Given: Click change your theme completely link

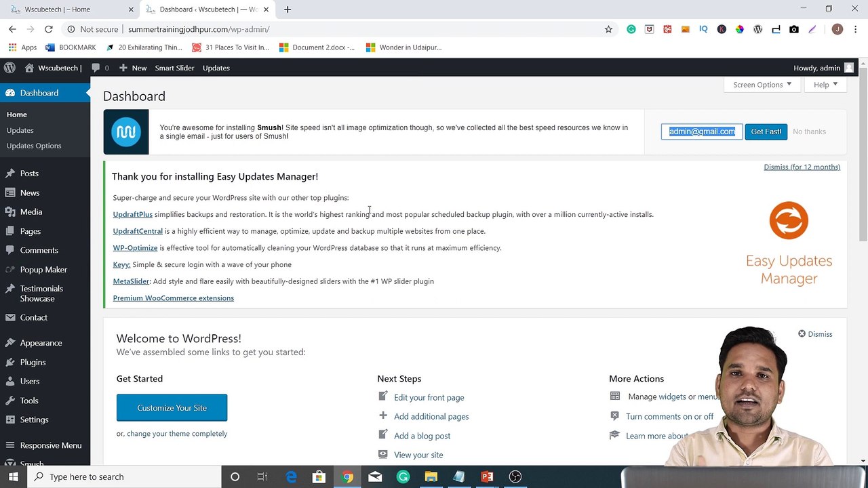Looking at the screenshot, I should (177, 434).
